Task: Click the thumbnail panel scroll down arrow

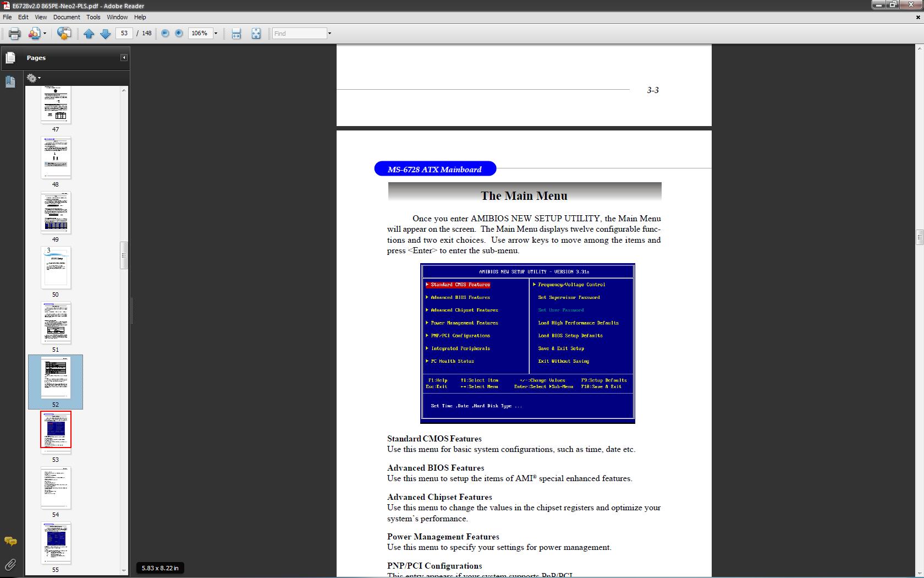Action: click(x=124, y=570)
